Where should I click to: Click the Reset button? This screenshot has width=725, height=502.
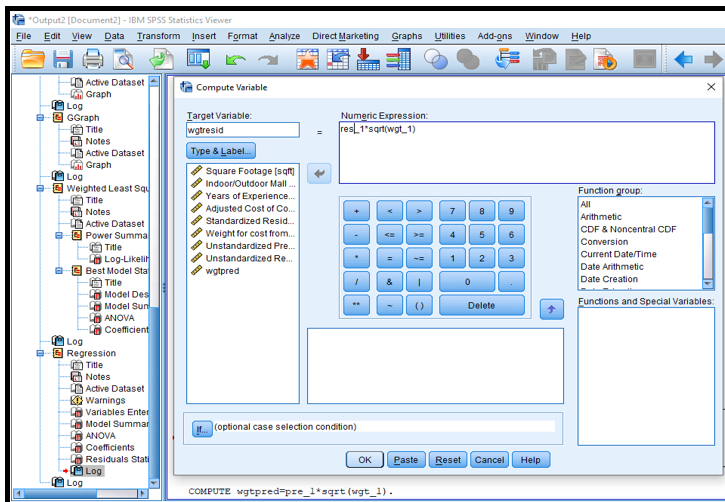coord(448,460)
